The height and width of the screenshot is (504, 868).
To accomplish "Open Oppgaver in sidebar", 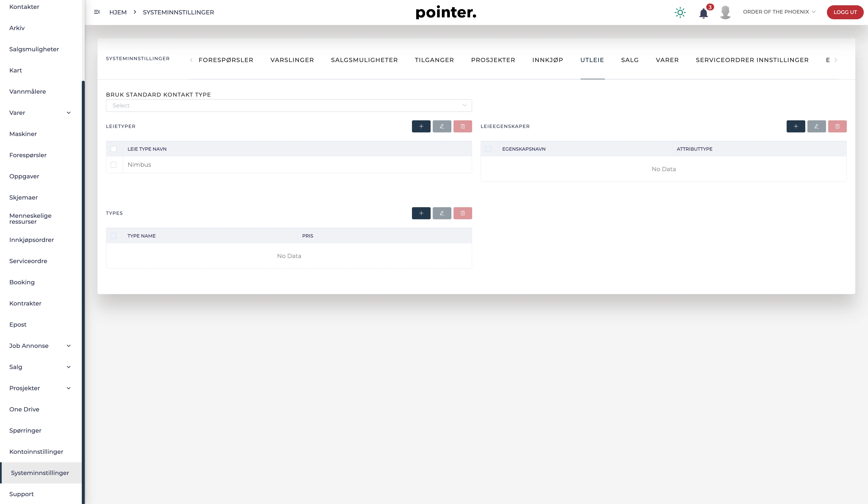I will [24, 176].
